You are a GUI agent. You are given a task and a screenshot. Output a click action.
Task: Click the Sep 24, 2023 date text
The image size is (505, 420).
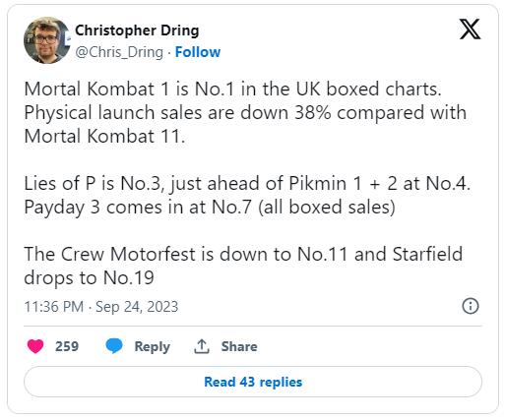pos(137,307)
